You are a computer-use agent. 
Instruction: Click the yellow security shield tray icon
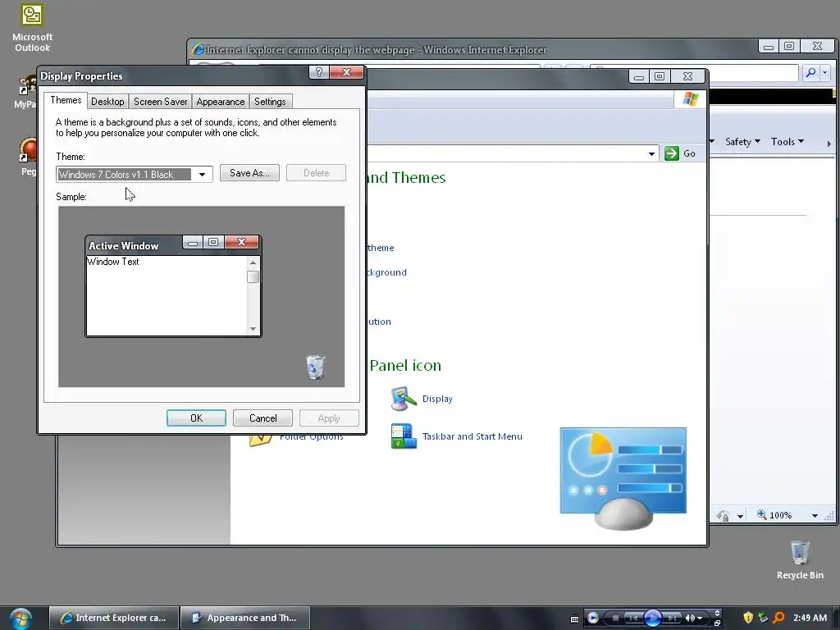click(748, 618)
